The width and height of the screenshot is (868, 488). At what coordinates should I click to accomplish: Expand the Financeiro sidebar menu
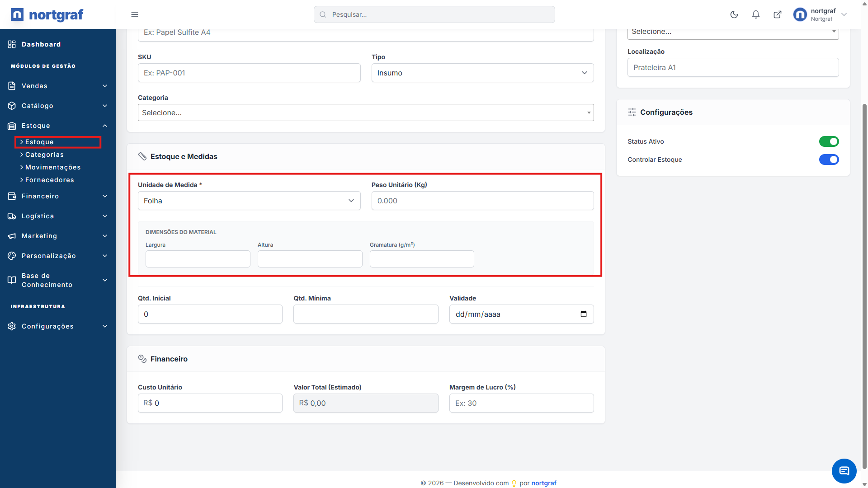pyautogui.click(x=58, y=196)
